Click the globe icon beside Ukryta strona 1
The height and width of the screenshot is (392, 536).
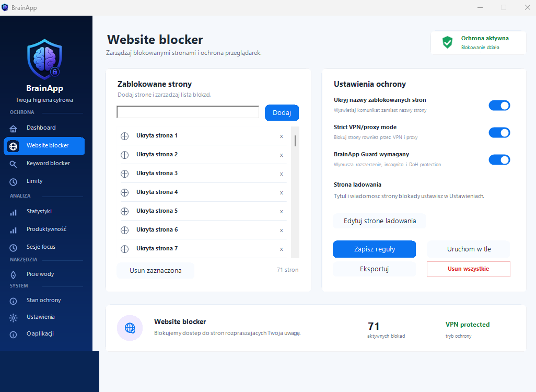pos(125,136)
